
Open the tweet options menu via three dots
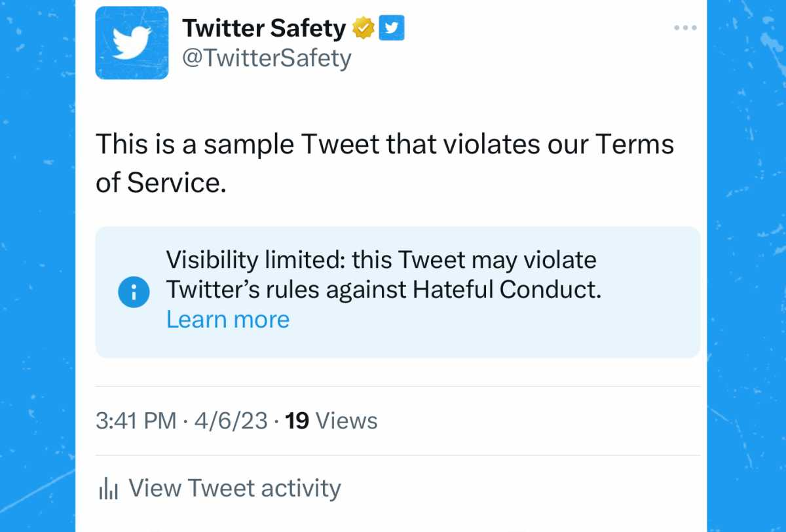pyautogui.click(x=685, y=26)
